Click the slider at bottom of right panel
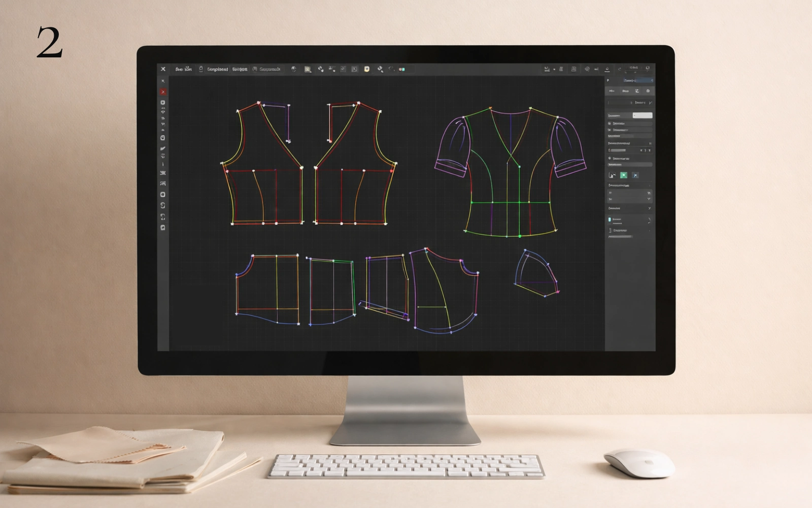812x508 pixels. coord(620,237)
